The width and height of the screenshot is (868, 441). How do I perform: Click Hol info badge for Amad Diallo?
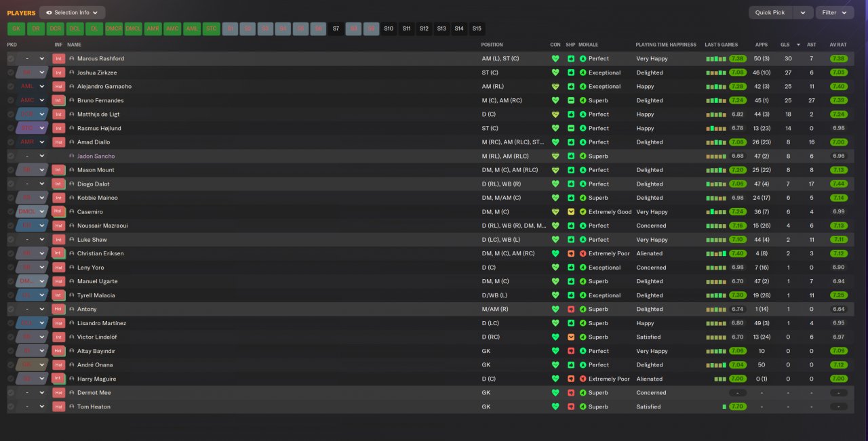tap(58, 142)
